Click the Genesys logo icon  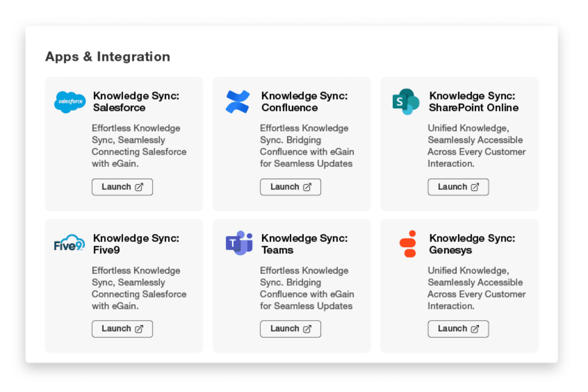(408, 244)
